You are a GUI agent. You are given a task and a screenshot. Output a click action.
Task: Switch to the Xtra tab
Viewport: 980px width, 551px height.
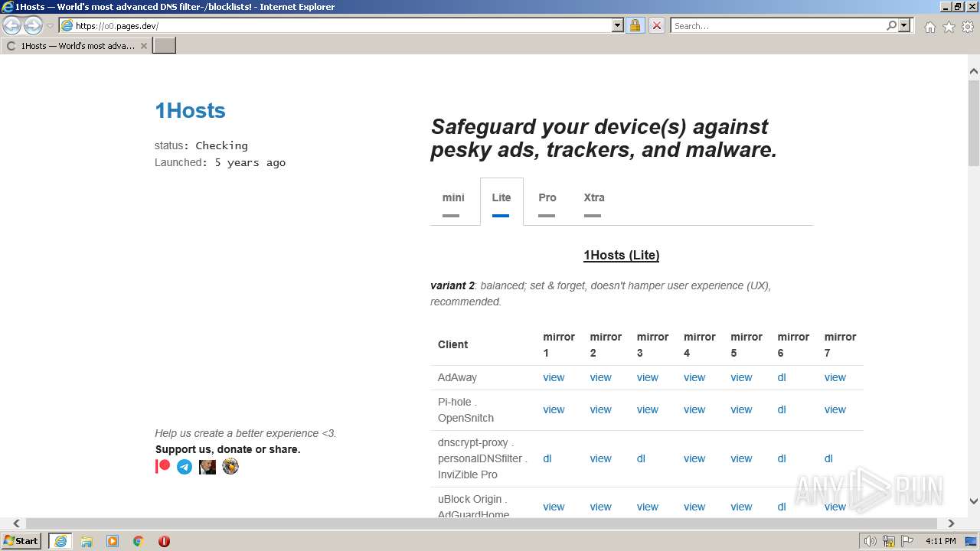593,202
